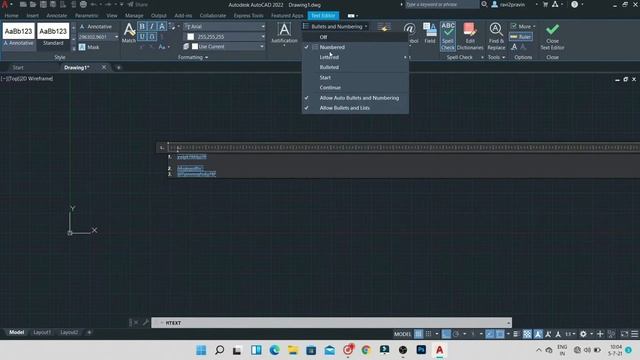Choose Lettered in bullets menu
Screen dimensions: 640x360
click(x=355, y=57)
